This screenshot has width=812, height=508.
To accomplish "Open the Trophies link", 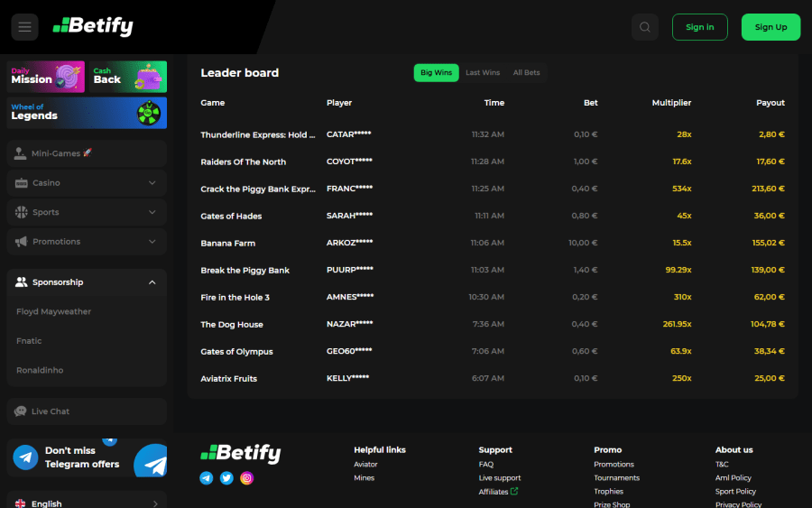I will [x=608, y=492].
